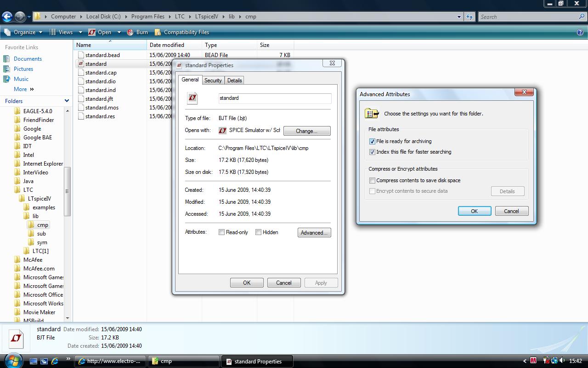This screenshot has width=588, height=368.
Task: Open recent pages dropdown next to Forward
Action: coord(29,17)
